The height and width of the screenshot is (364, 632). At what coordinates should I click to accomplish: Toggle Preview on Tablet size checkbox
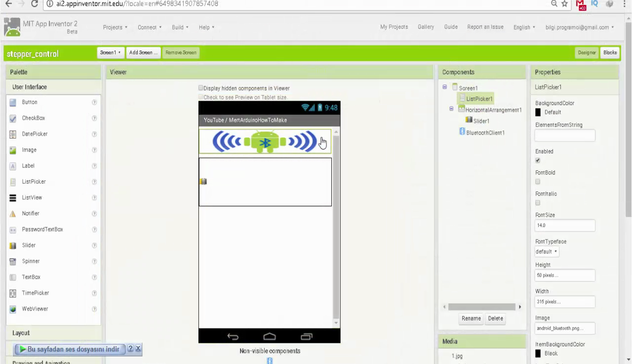point(201,97)
